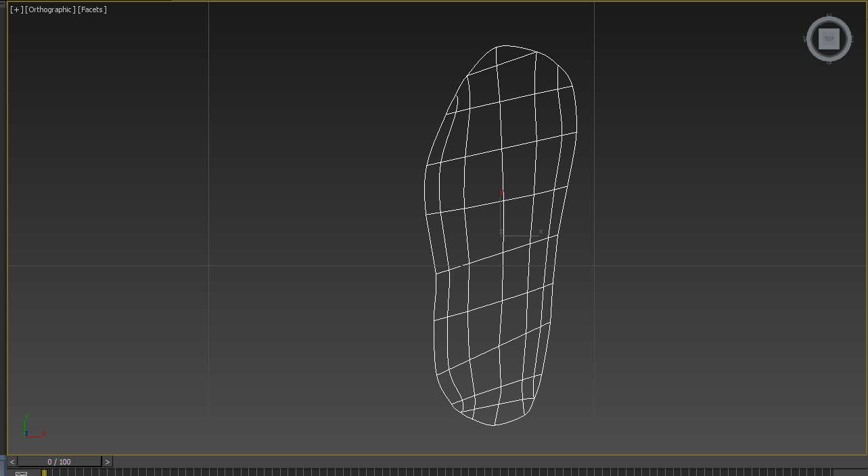Open the Facets shading viewport menu
868x476 pixels.
coord(92,9)
